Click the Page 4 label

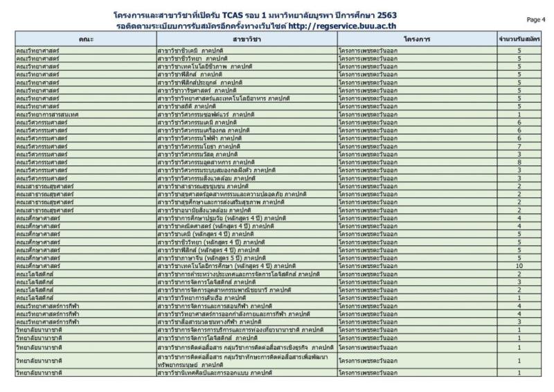coord(535,20)
